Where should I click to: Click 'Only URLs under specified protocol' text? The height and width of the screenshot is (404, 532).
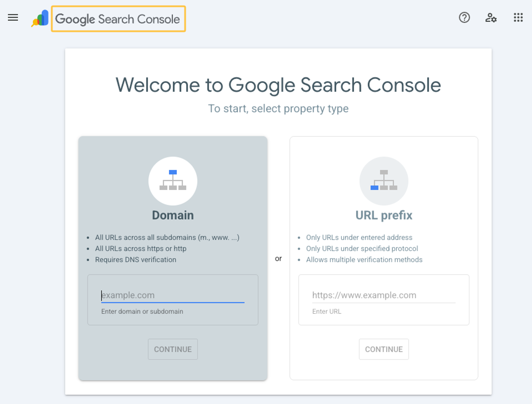click(362, 249)
